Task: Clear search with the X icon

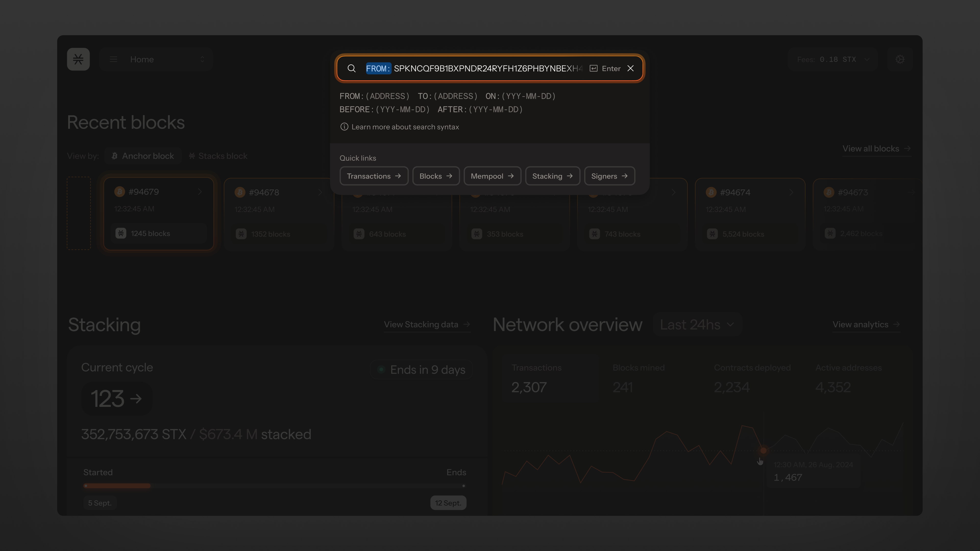Action: pyautogui.click(x=630, y=68)
